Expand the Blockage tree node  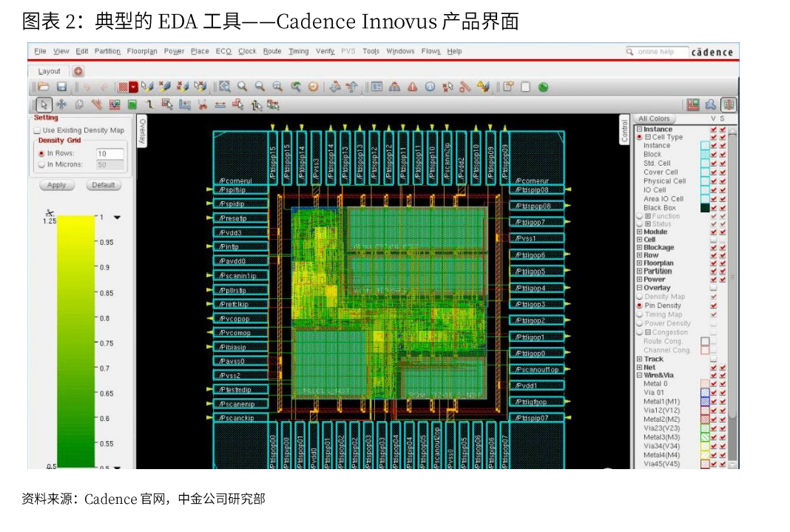pyautogui.click(x=639, y=247)
